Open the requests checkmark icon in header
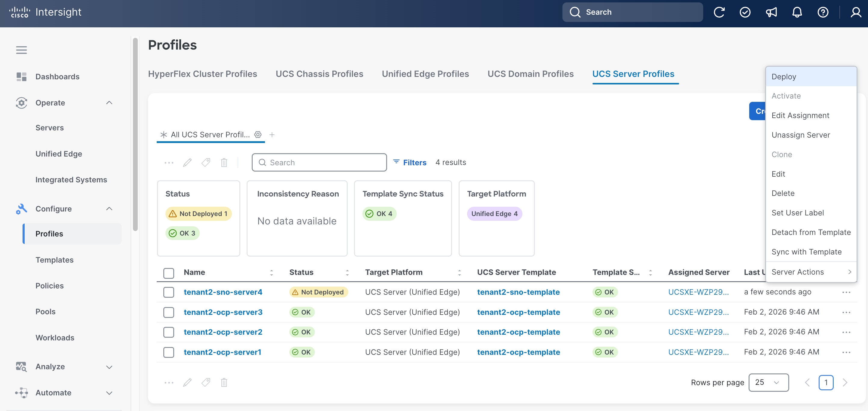This screenshot has width=868, height=411. click(745, 12)
